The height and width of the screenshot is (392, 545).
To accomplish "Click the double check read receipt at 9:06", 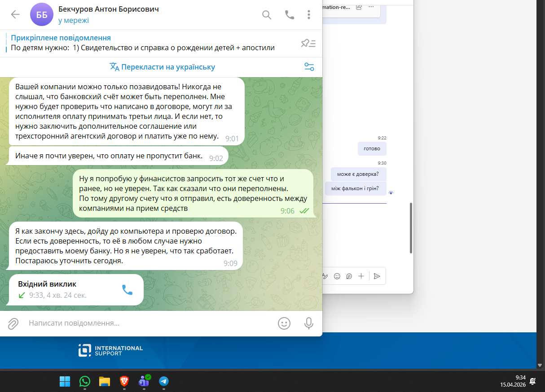I will (304, 211).
